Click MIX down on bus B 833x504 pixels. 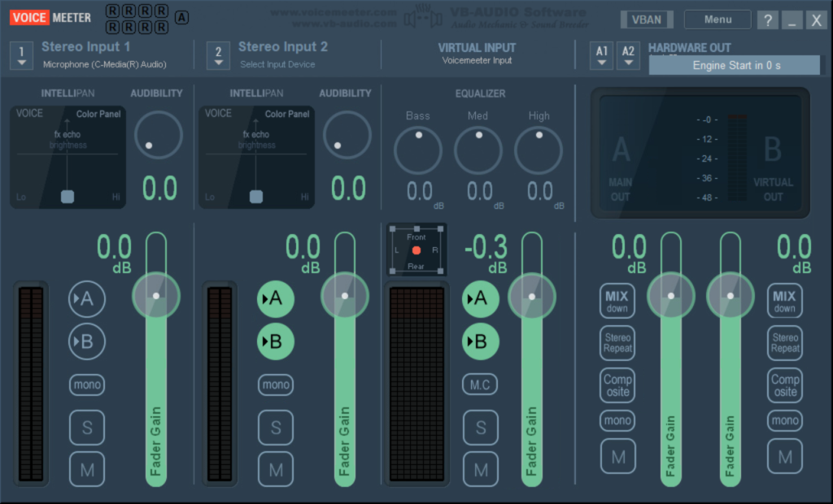(785, 301)
